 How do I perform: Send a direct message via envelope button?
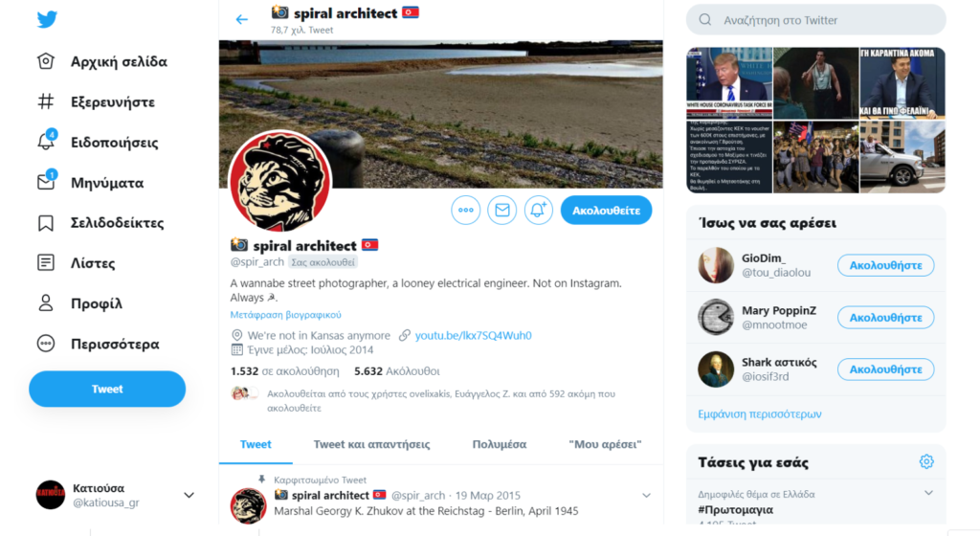point(501,211)
